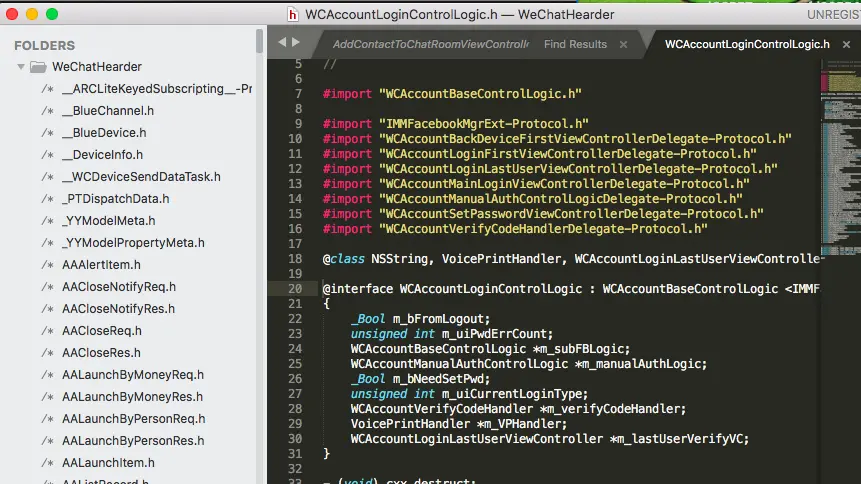Open __ARCLiteKeyedSubscripting__ file in sidebar
861x484 pixels.
157,89
